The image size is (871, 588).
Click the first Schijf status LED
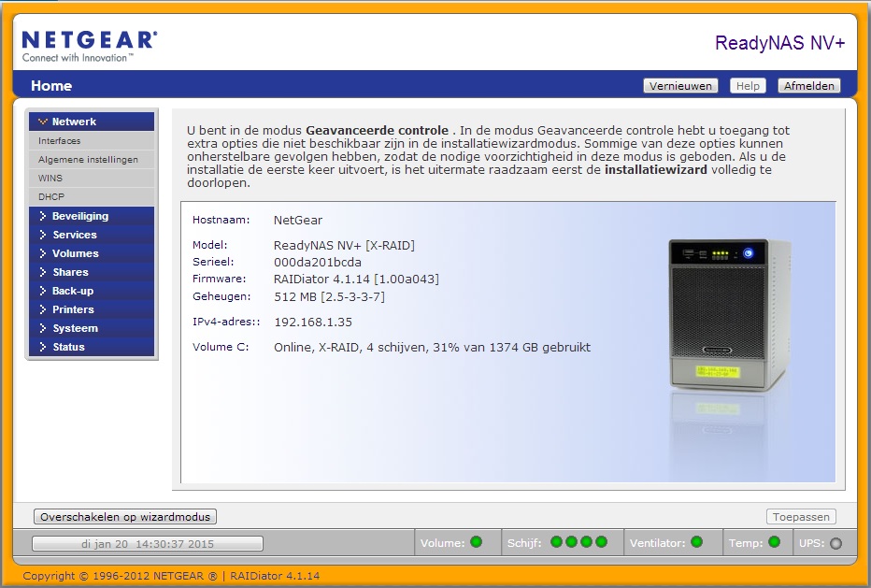pyautogui.click(x=556, y=542)
